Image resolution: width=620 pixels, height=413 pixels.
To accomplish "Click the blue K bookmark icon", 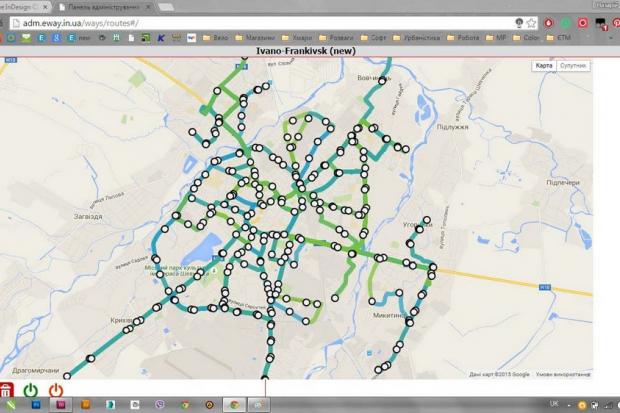I will (161, 37).
